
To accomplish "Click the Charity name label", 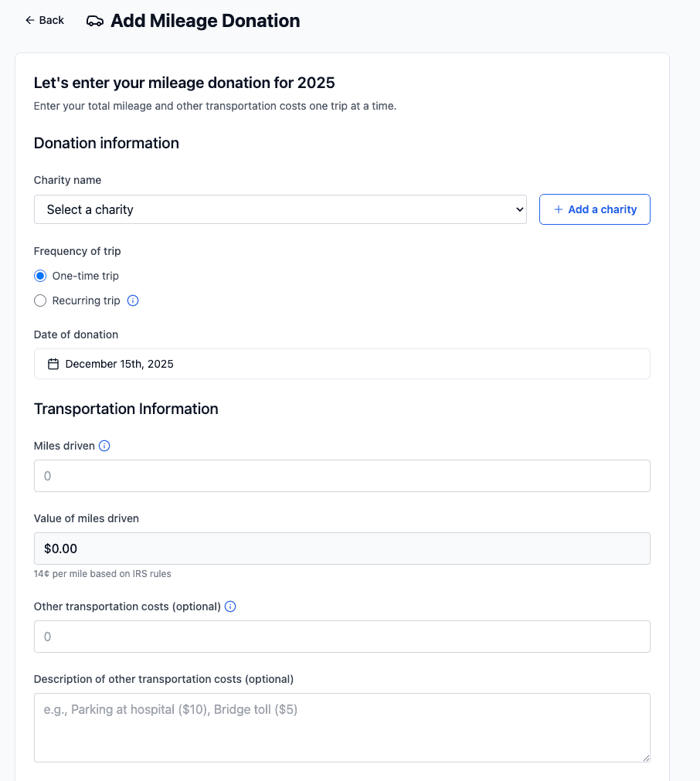I will point(67,180).
